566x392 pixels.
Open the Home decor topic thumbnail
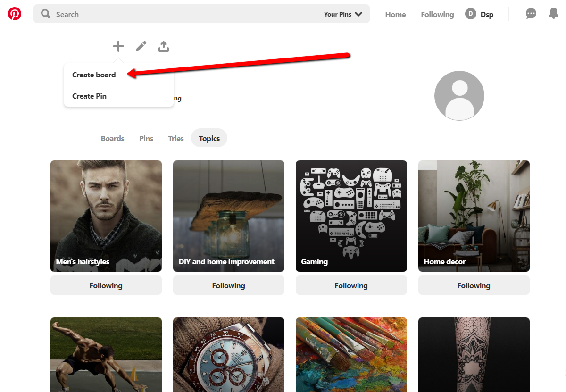[x=474, y=216]
